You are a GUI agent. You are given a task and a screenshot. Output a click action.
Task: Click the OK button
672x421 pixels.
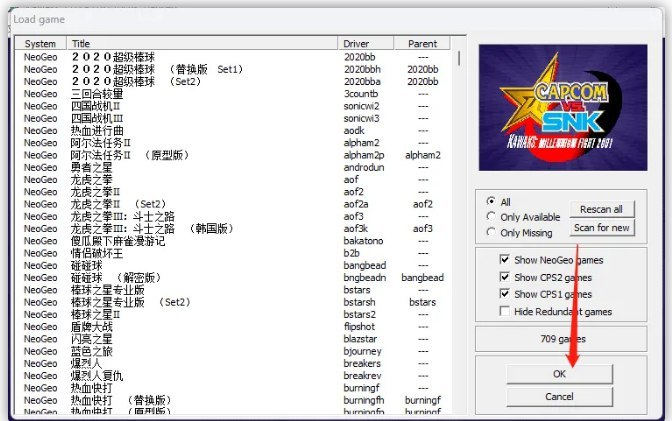pyautogui.click(x=558, y=373)
